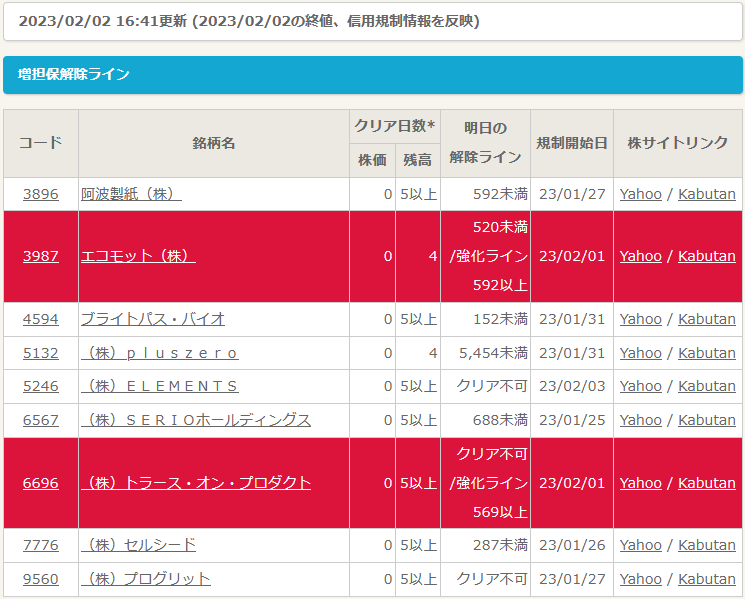Open Yahoo link for ELEMENTS row
This screenshot has height=599, width=745.
click(640, 386)
